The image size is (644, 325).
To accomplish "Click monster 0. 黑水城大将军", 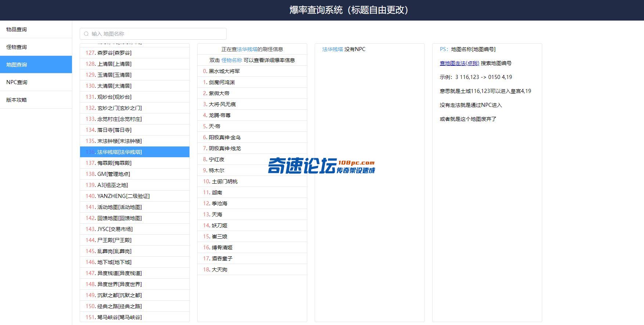I will [x=252, y=71].
